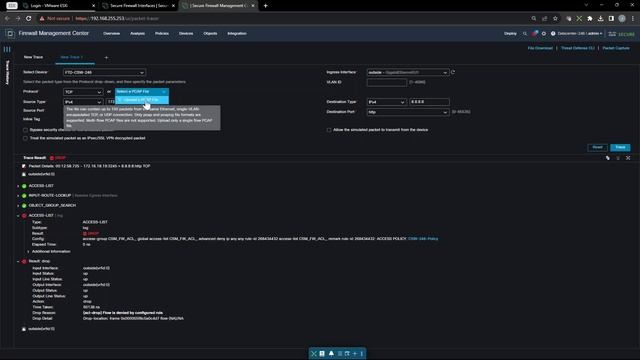Open the Devices menu
Screen dimensions: 640x360
186,33
